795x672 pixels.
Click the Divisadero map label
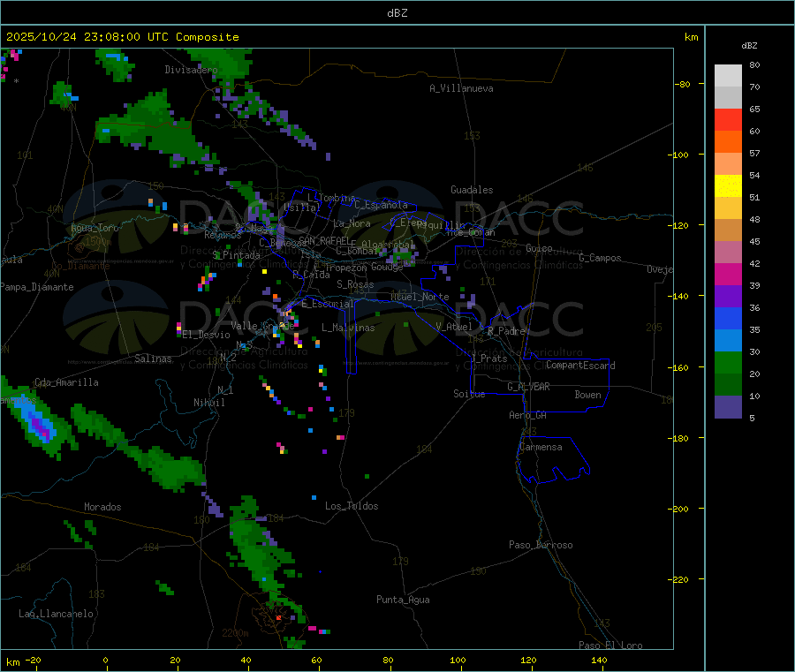coord(191,70)
